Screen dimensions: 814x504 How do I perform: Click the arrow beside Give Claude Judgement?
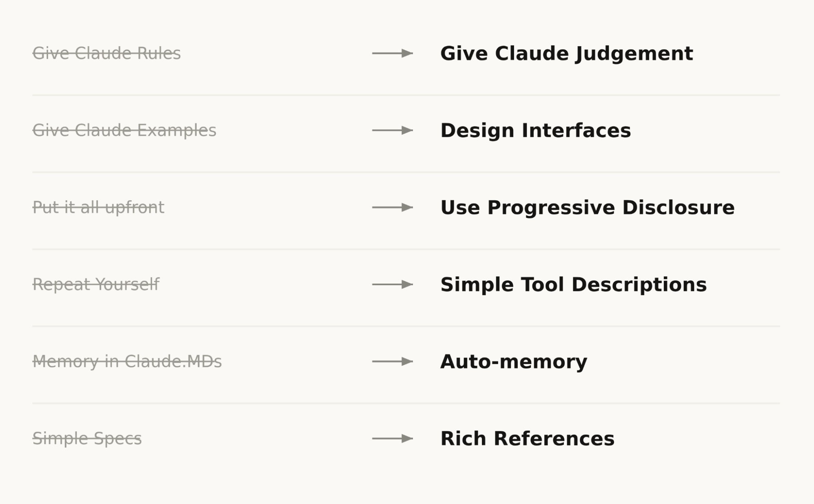pyautogui.click(x=393, y=53)
